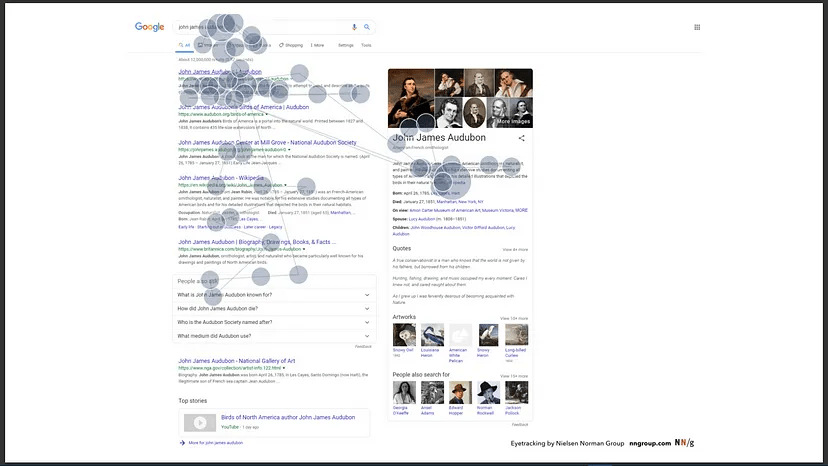
Task: Click the arrow icon before More for john james audubon
Action: click(x=182, y=443)
